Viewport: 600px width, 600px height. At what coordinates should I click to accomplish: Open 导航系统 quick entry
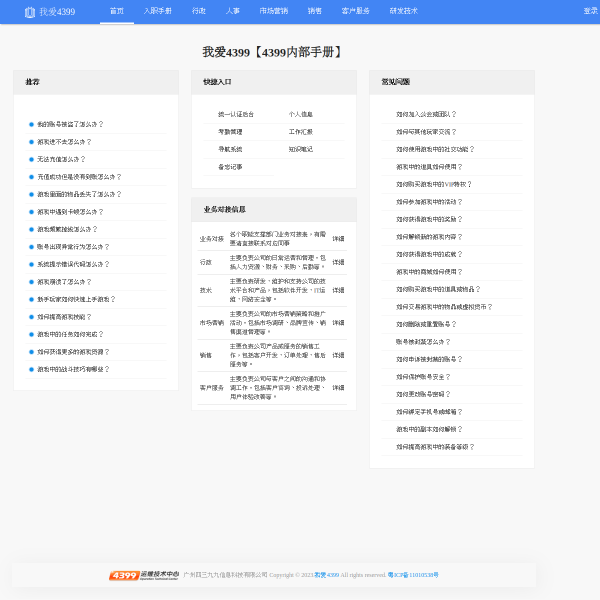[x=230, y=149]
